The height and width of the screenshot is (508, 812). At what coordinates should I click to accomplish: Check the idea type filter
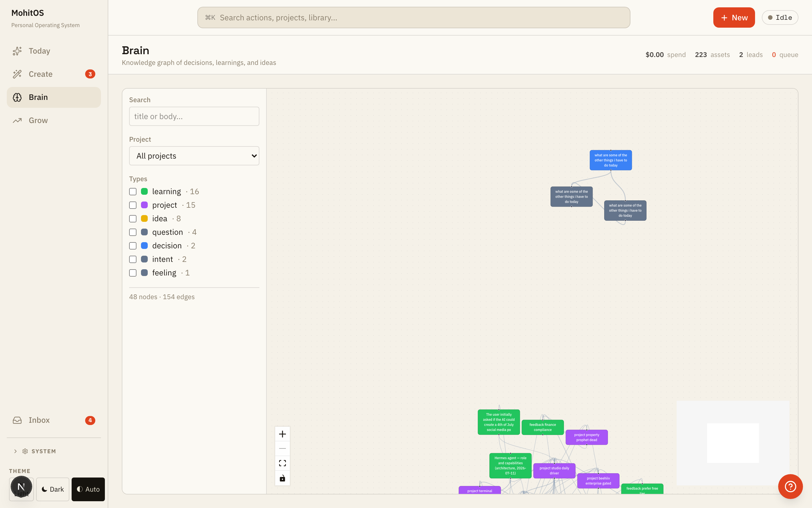pos(133,219)
